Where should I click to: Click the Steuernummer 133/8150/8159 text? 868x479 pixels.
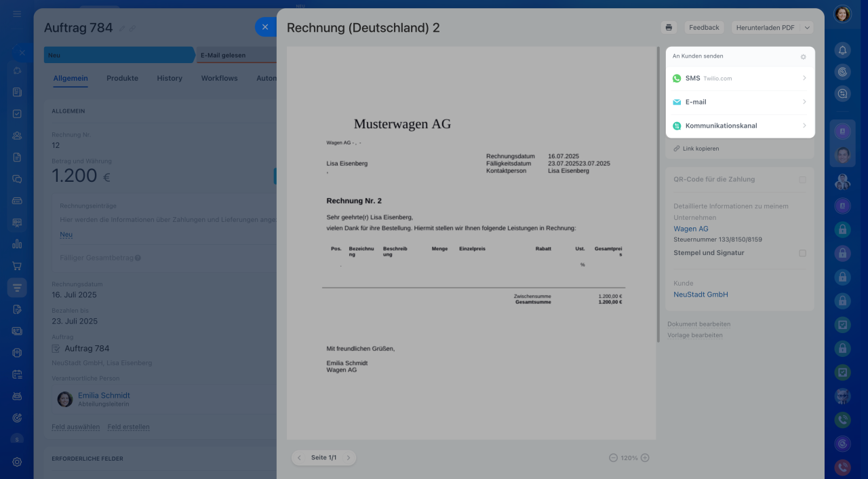click(x=717, y=240)
